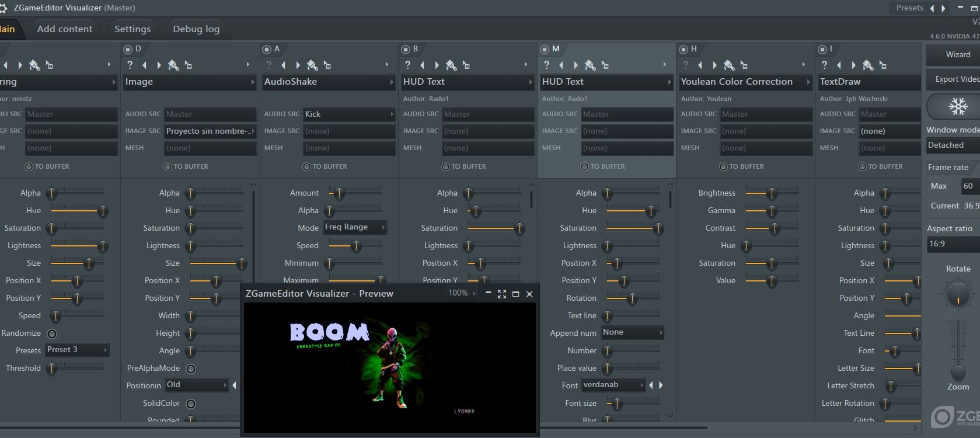Image resolution: width=980 pixels, height=438 pixels.
Task: Open Proyecto sin nombre image source dropdown
Action: (x=210, y=131)
